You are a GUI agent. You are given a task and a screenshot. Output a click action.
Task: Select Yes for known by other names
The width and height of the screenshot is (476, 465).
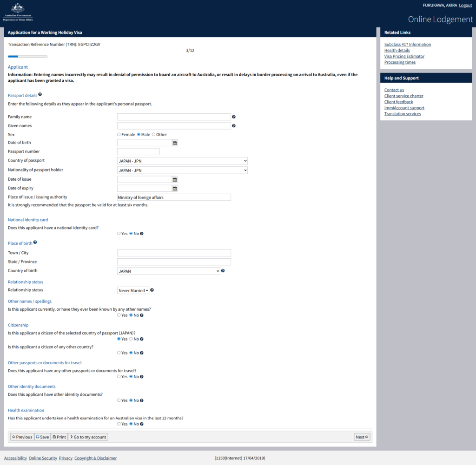pyautogui.click(x=119, y=315)
